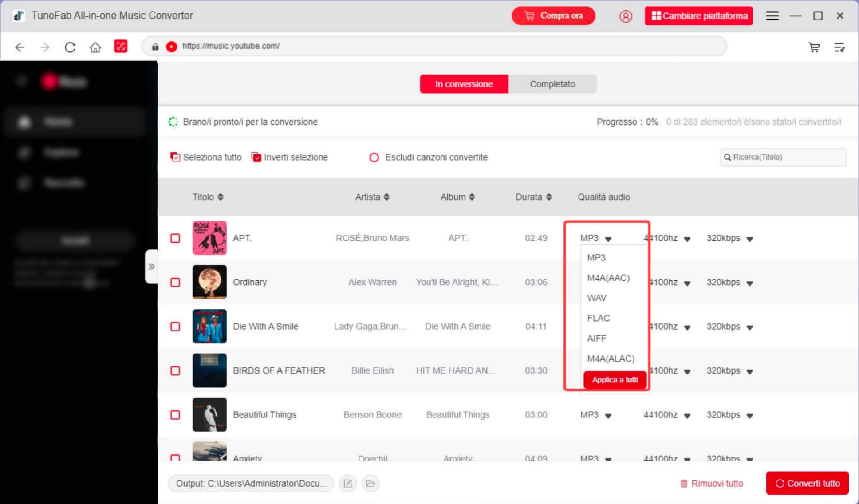
Task: Open output folder icon
Action: (370, 483)
